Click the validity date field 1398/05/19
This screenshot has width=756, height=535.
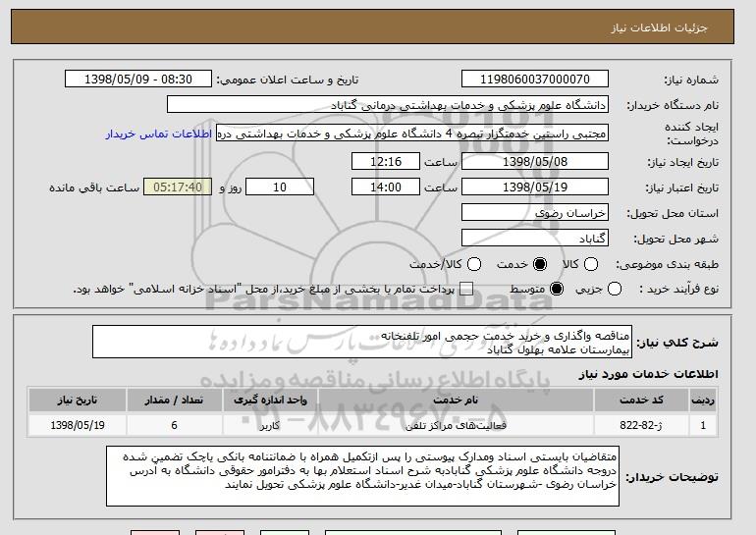pyautogui.click(x=535, y=187)
